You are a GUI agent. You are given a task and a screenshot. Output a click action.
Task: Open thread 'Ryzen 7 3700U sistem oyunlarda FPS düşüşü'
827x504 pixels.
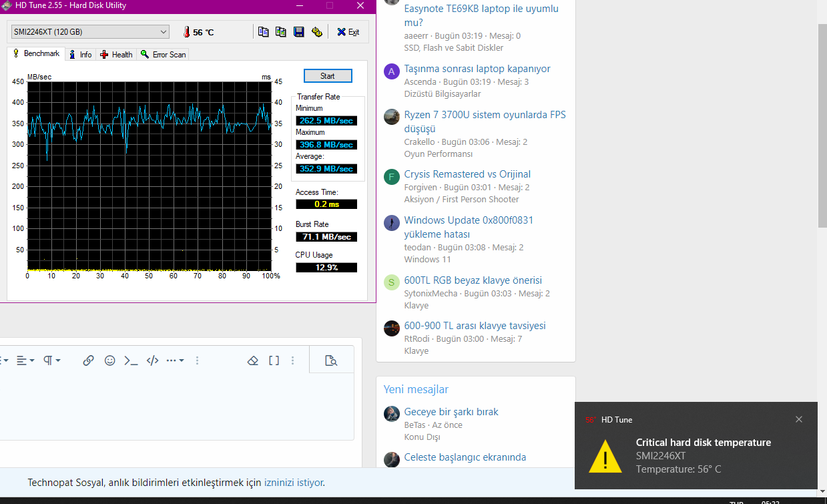485,121
